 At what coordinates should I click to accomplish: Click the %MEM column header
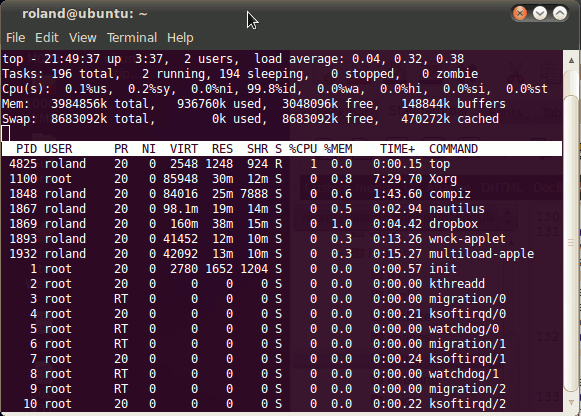[x=338, y=149]
